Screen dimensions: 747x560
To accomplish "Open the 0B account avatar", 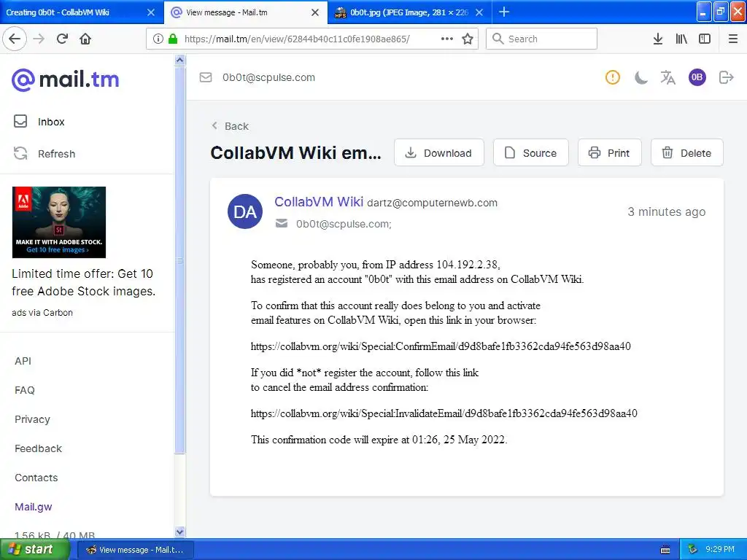I will (697, 77).
